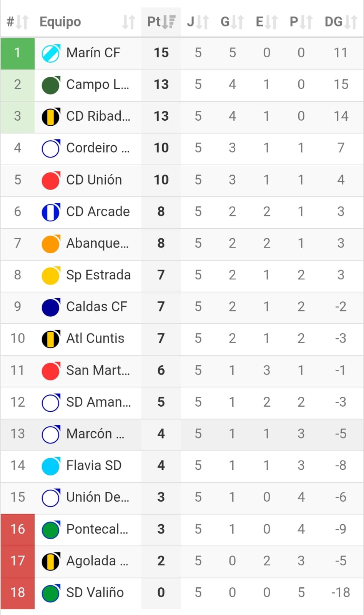Sort by J matches played column
This screenshot has height=615, width=364.
(x=198, y=22)
